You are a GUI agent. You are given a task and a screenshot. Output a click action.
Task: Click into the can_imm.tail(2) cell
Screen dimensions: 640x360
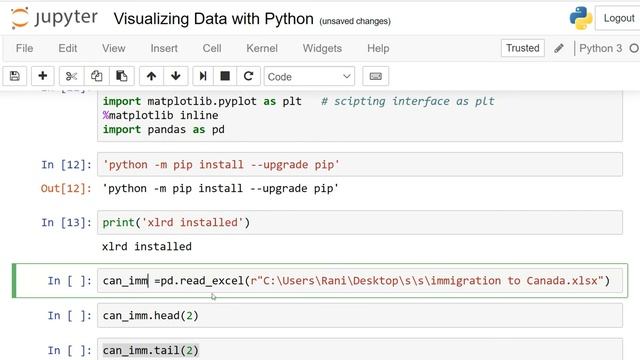point(360,350)
